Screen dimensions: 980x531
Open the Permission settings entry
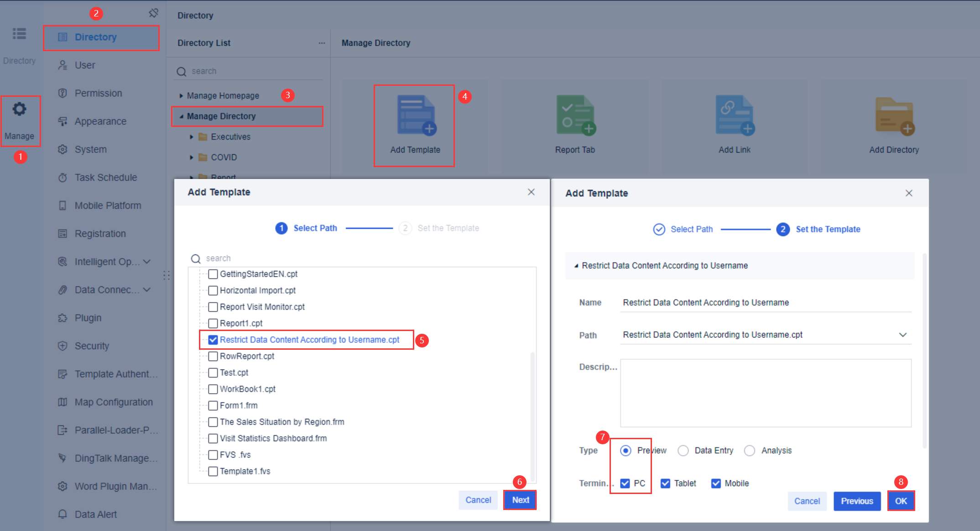[98, 93]
